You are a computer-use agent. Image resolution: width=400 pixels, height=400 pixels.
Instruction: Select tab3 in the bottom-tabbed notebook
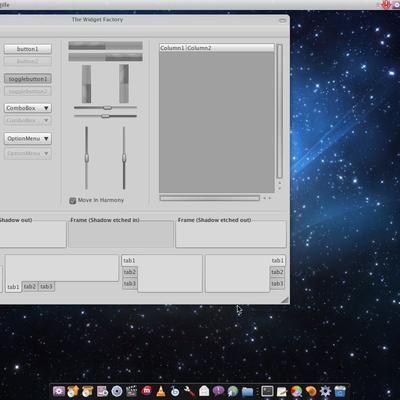pos(46,286)
